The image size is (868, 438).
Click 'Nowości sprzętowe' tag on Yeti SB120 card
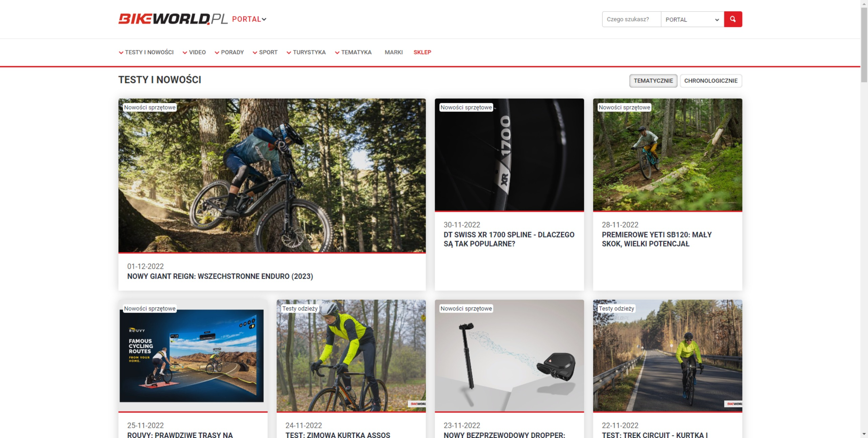(624, 107)
